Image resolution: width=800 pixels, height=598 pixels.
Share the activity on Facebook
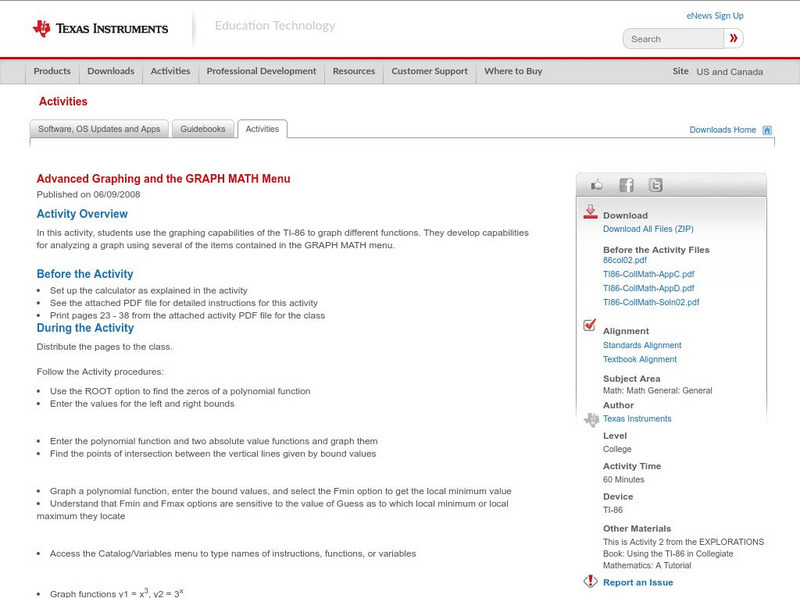626,185
